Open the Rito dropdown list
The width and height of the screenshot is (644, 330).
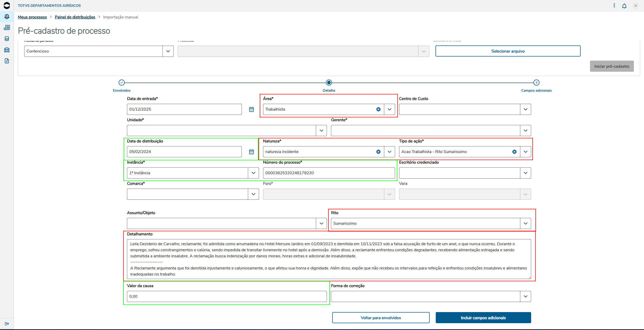525,223
